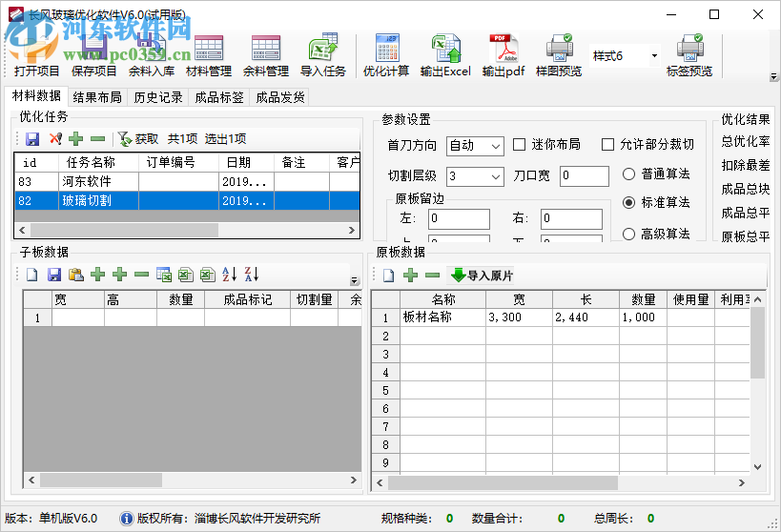The image size is (781, 532).
Task: Click the 任务名称 column header
Action: (x=98, y=162)
